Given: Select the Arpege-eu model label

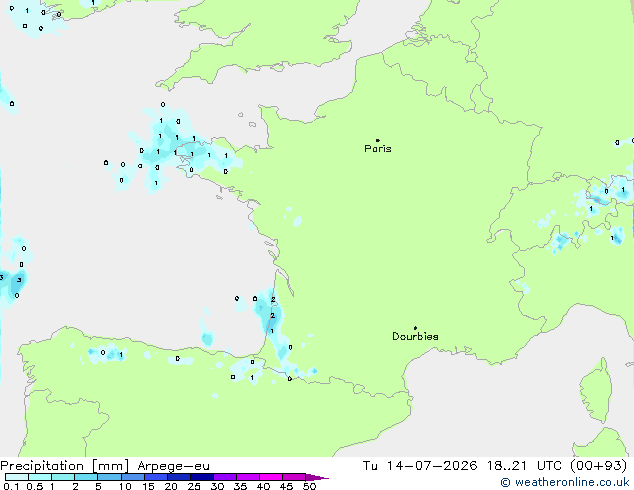Looking at the screenshot, I should tap(173, 466).
